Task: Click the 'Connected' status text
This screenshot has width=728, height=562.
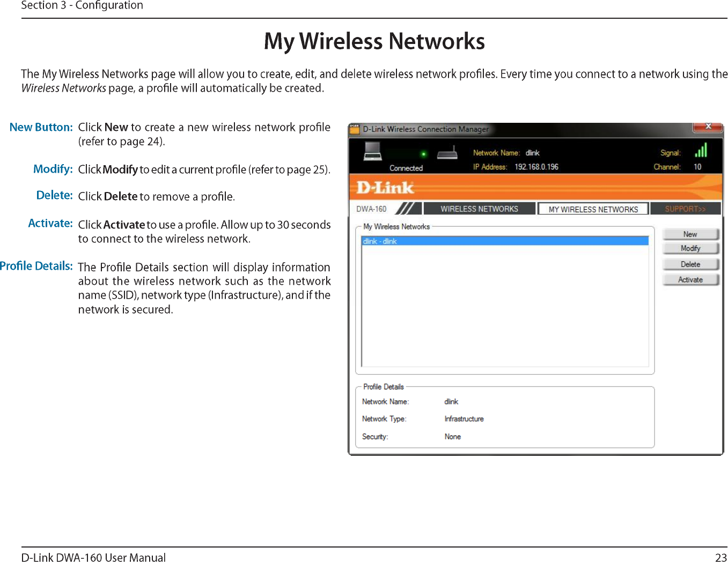Action: (406, 168)
